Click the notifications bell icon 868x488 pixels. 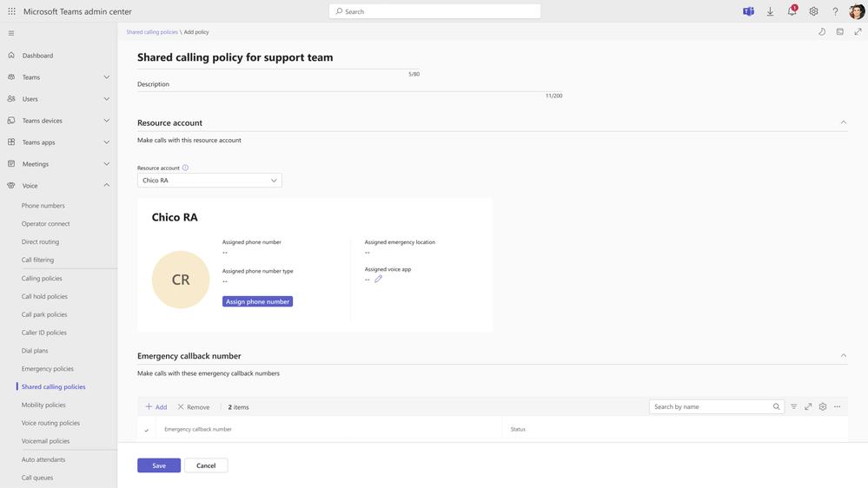pyautogui.click(x=792, y=11)
